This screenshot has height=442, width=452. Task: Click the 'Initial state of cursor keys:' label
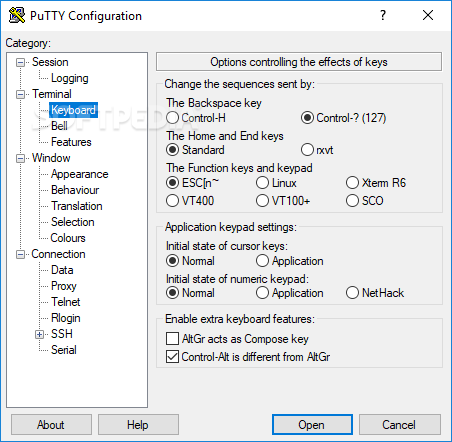(x=227, y=246)
